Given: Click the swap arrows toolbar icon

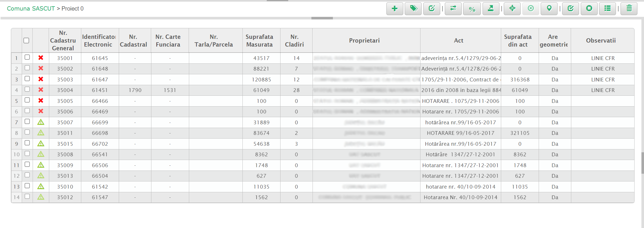Looking at the screenshot, I should [453, 9].
